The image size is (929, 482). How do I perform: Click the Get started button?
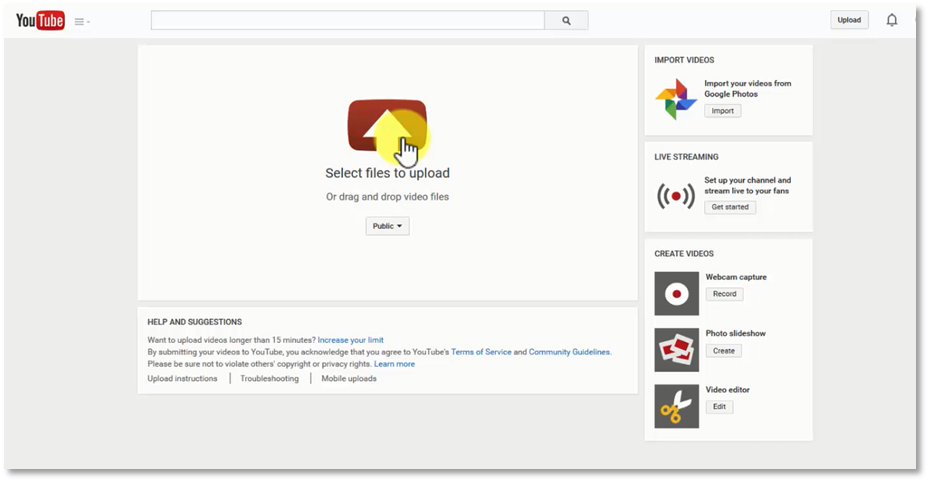pos(730,207)
